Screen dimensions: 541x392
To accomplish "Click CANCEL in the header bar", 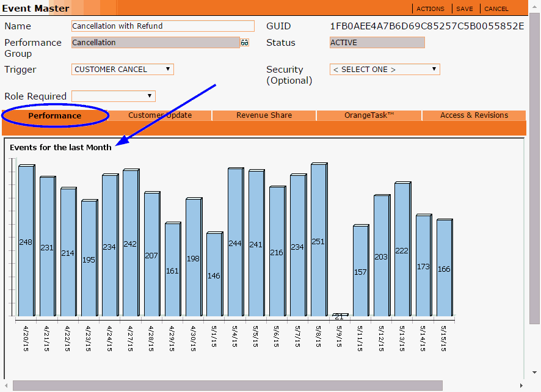I will click(x=496, y=9).
